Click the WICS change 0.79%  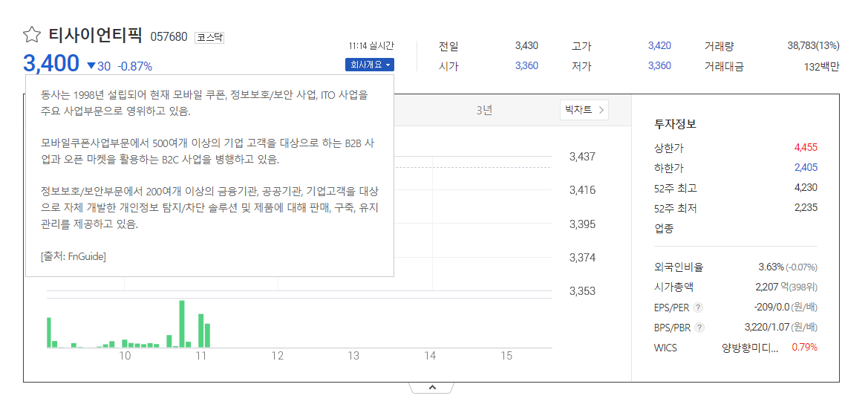coord(804,348)
